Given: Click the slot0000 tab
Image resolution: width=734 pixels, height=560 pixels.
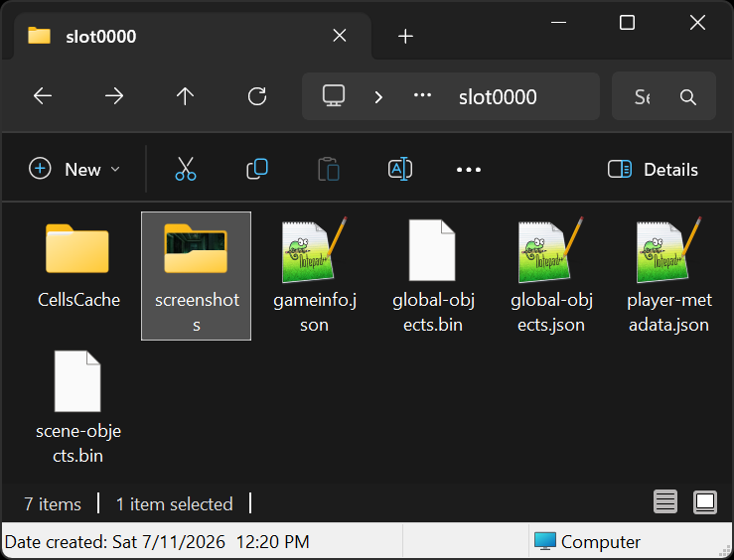Looking at the screenshot, I should click(x=193, y=36).
